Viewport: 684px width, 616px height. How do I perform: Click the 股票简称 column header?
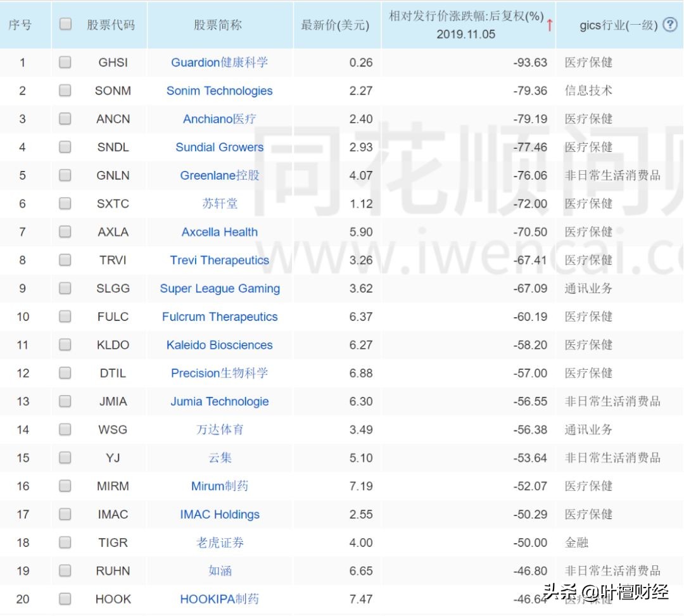[219, 24]
